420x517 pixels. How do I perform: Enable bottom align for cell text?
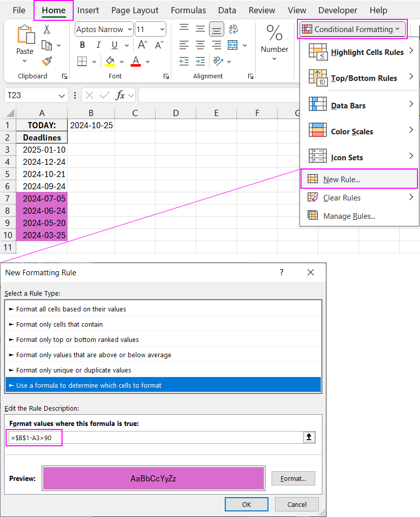(x=217, y=29)
